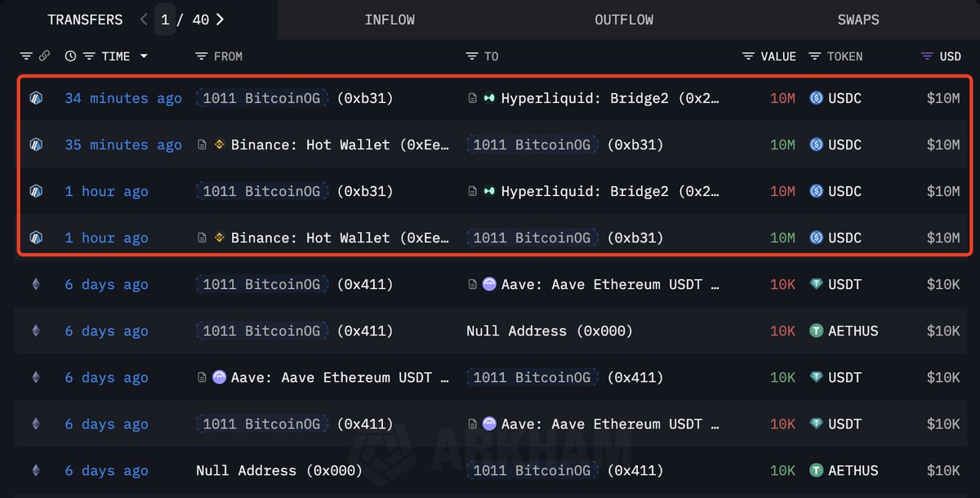Viewport: 980px width, 498px height.
Task: Open the TO column filter
Action: point(471,56)
